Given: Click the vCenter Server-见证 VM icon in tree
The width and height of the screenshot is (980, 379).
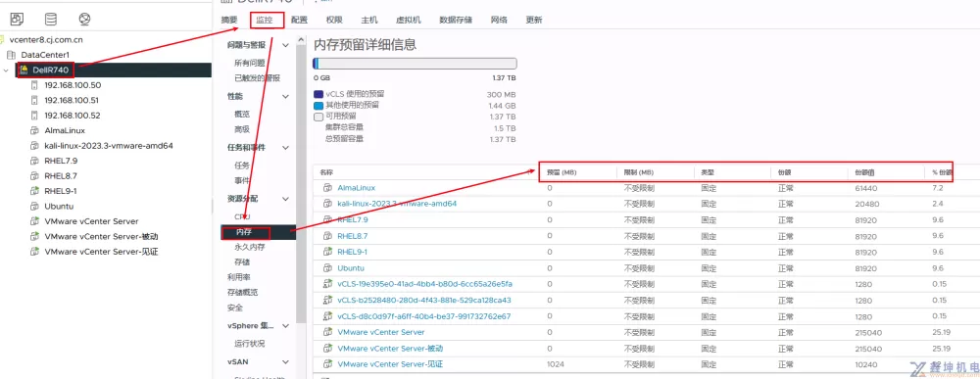Looking at the screenshot, I should pos(33,252).
